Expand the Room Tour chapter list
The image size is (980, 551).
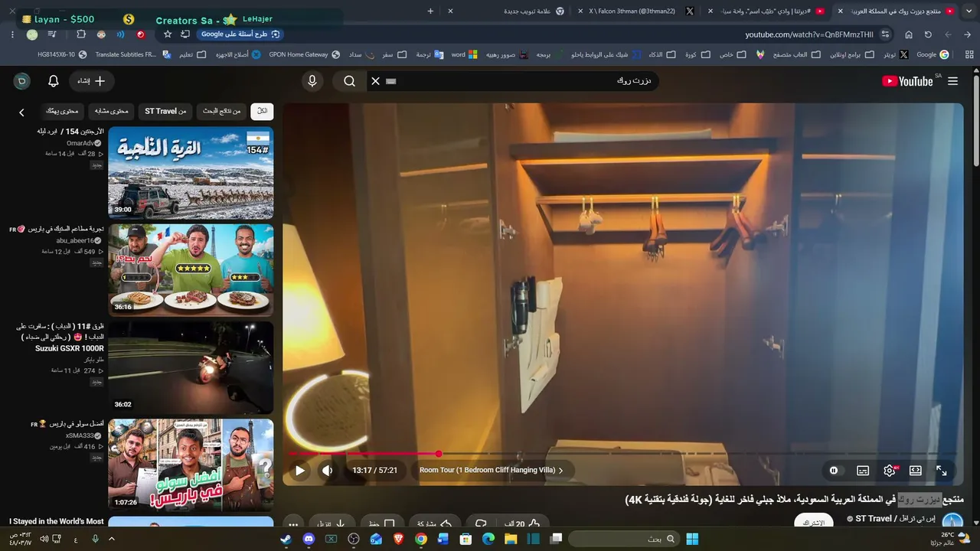tap(491, 471)
